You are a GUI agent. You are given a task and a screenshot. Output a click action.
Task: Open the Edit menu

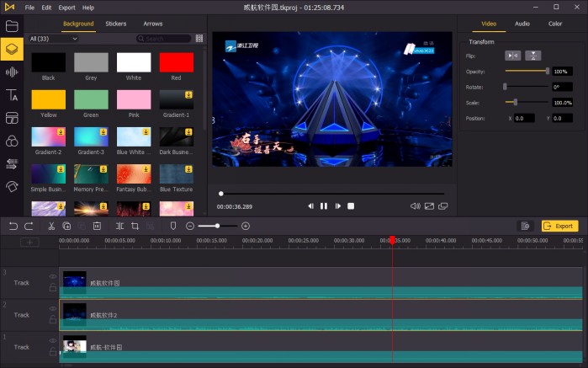click(x=46, y=8)
